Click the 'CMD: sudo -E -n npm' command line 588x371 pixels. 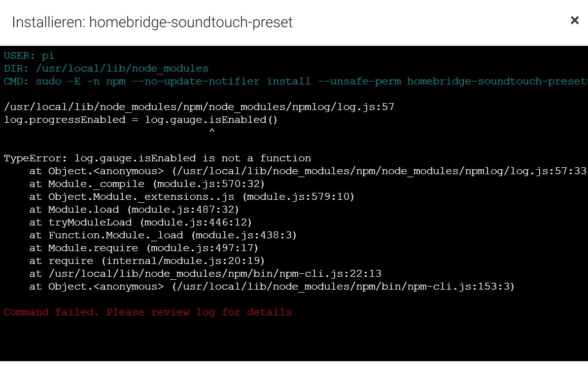[295, 81]
